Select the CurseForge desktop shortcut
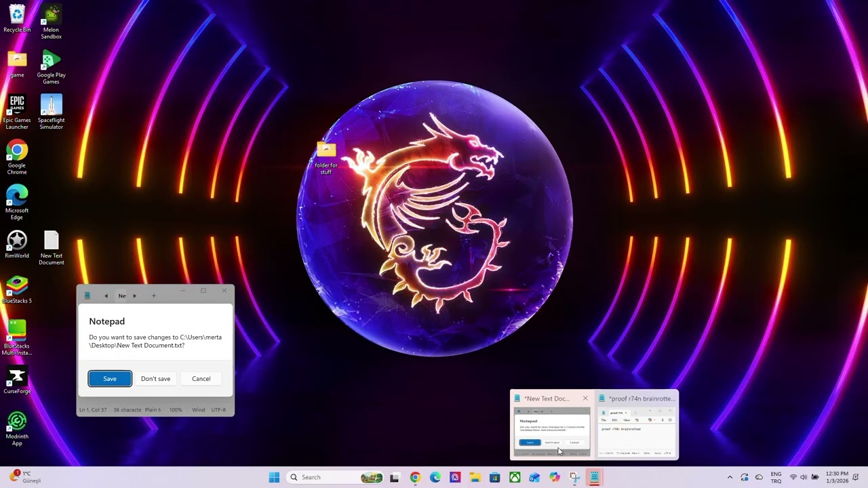 [17, 381]
